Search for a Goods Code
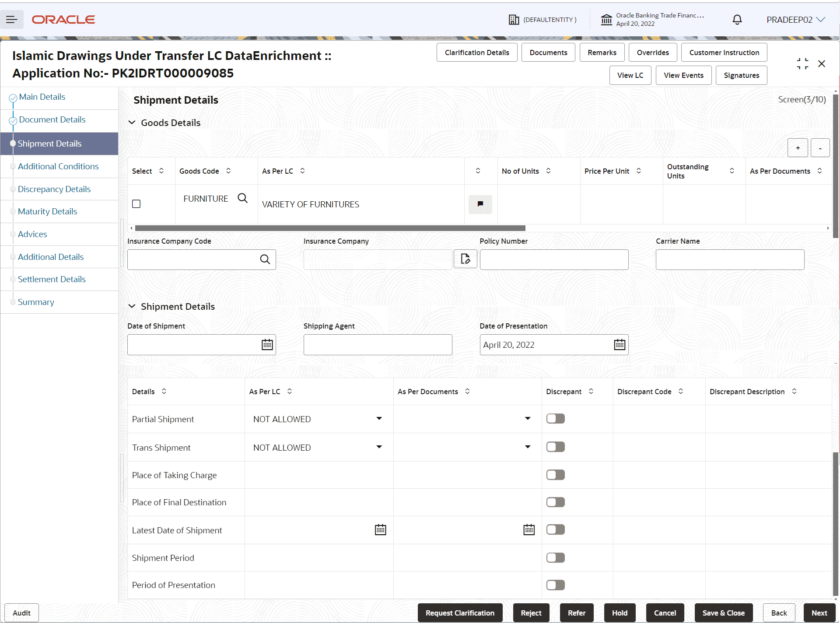Screen dimensions: 840x623 tap(242, 198)
